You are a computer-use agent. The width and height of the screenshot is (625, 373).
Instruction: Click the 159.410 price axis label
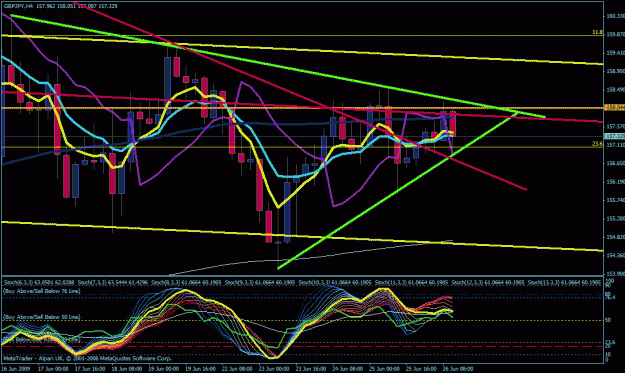click(615, 53)
